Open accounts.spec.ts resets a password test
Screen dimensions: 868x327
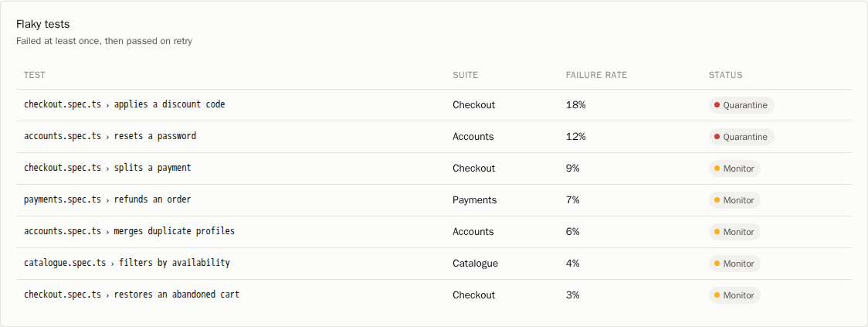(110, 136)
